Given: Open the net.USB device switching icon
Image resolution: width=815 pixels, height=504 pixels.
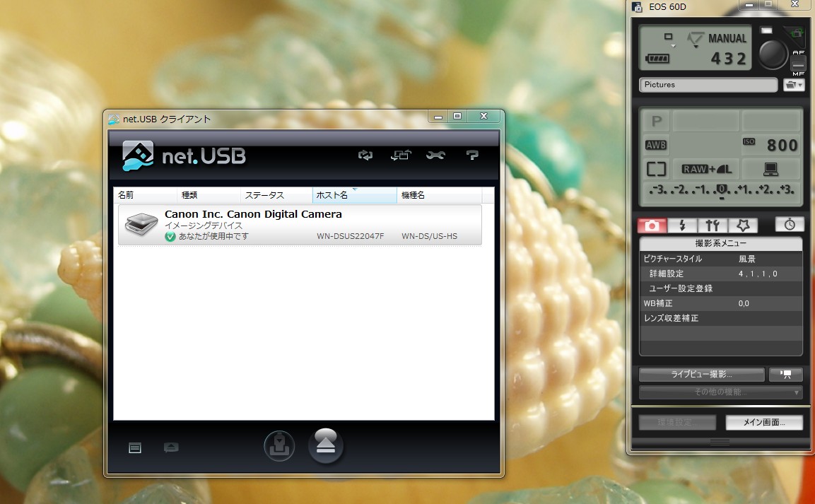Looking at the screenshot, I should click(401, 155).
